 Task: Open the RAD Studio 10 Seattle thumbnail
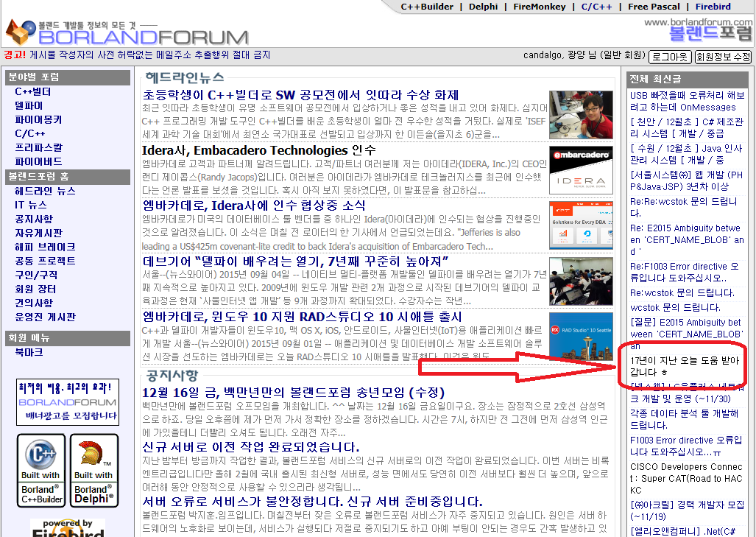pos(580,336)
